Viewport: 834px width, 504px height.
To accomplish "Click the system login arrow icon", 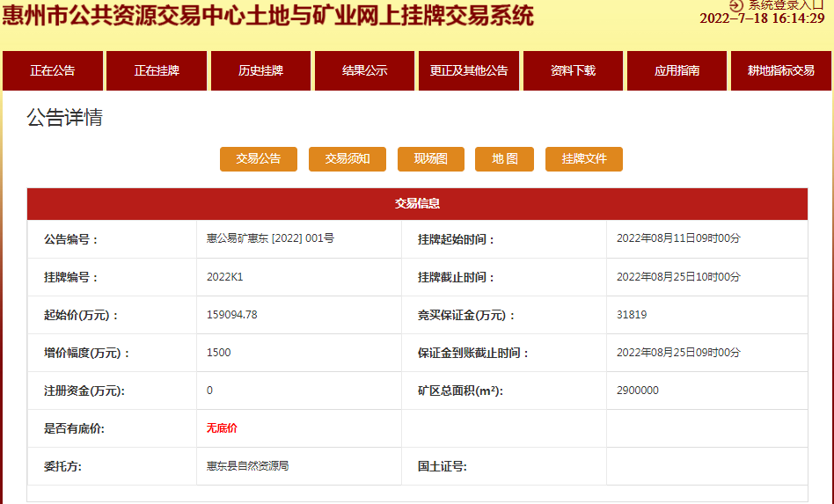I will 736,5.
